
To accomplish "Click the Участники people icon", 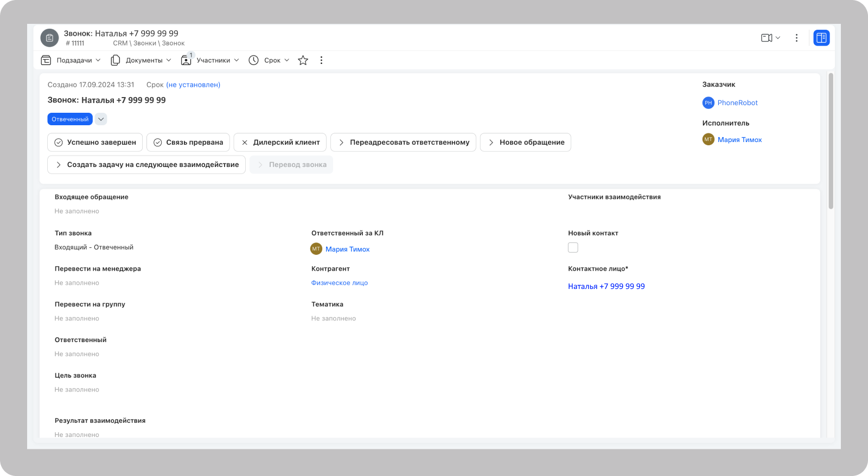I will [x=186, y=60].
